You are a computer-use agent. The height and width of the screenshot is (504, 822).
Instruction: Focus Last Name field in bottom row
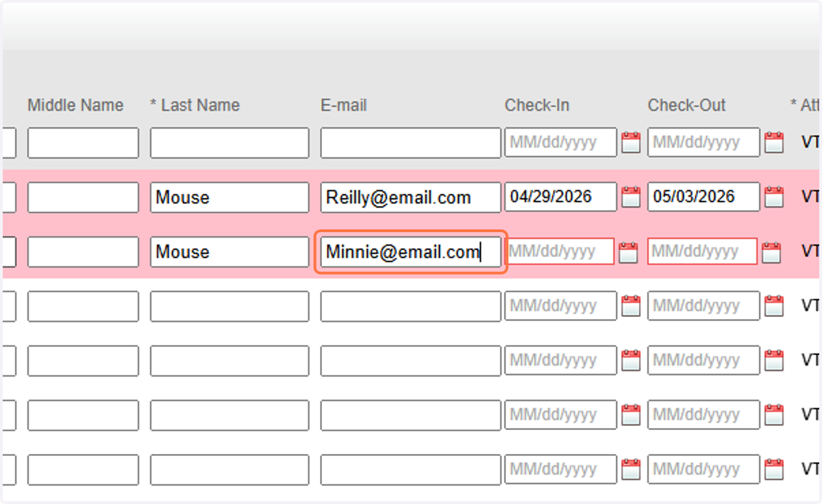pos(229,470)
